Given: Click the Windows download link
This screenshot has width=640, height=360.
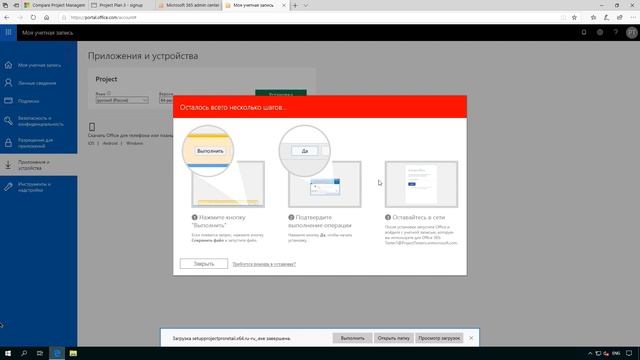Looking at the screenshot, I should (134, 143).
